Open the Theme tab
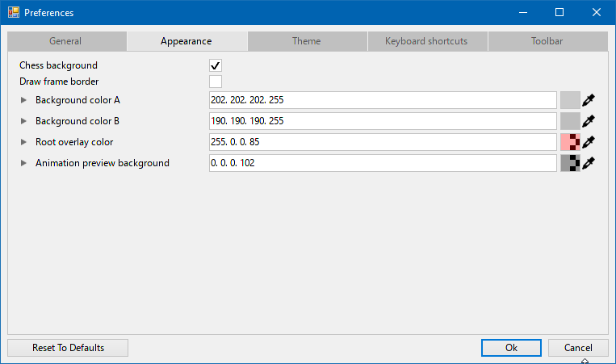The width and height of the screenshot is (616, 364). [306, 41]
